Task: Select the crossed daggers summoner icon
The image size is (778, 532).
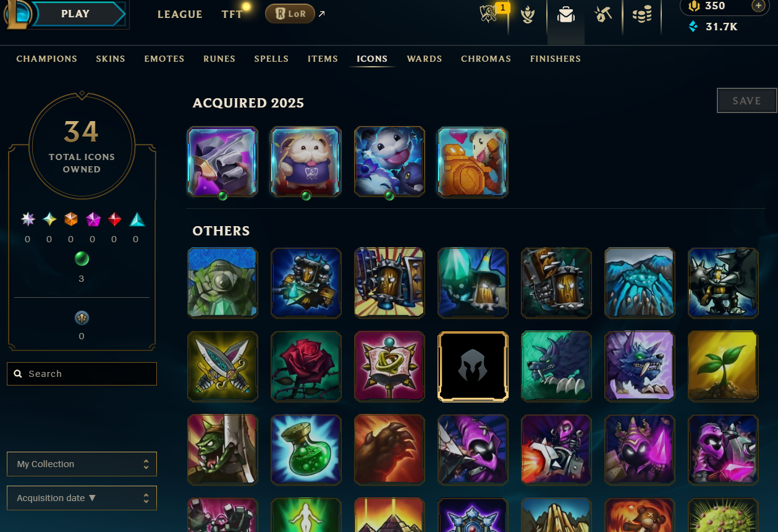Action: (222, 366)
